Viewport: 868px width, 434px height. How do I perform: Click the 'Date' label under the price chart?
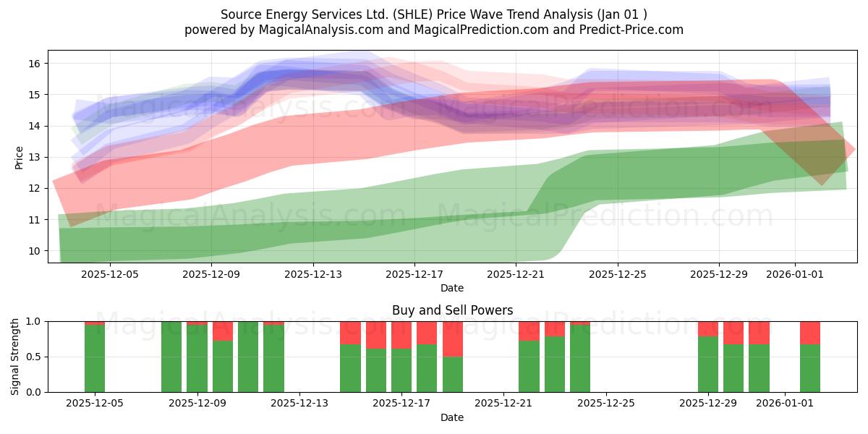[452, 288]
